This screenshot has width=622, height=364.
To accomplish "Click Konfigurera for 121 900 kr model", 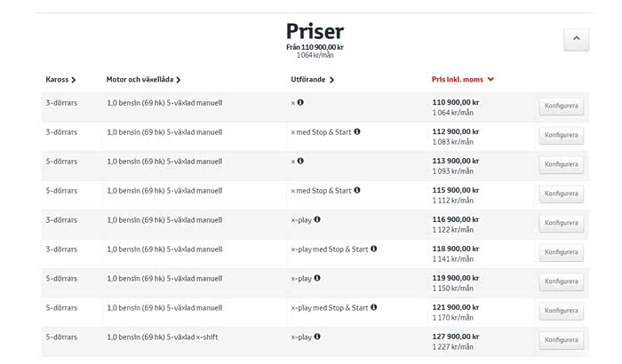I will click(562, 311).
